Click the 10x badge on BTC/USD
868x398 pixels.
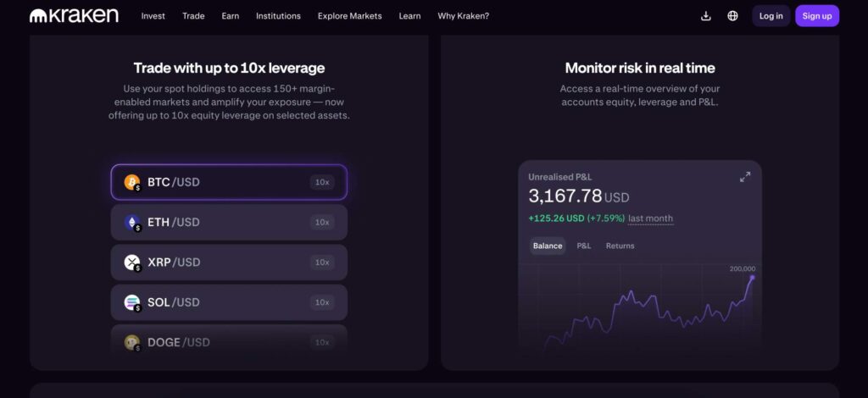322,182
